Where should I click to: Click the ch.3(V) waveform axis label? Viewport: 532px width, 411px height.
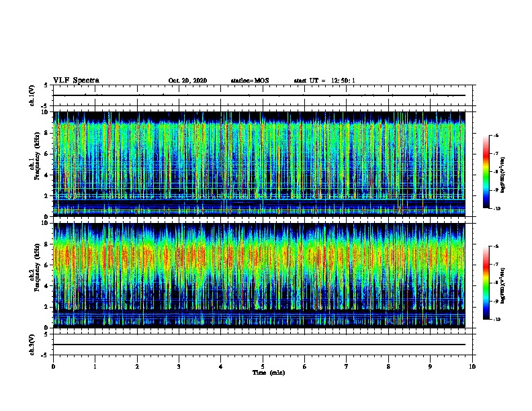(32, 345)
